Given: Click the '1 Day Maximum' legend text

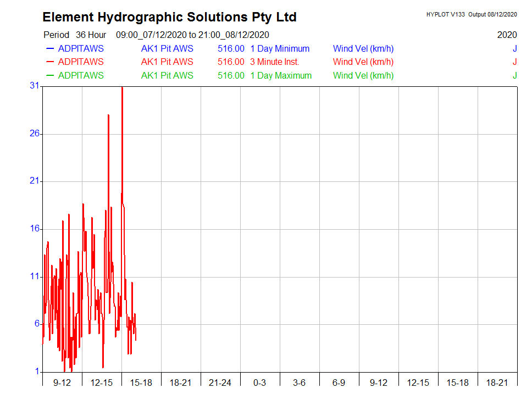Looking at the screenshot, I should [x=281, y=75].
